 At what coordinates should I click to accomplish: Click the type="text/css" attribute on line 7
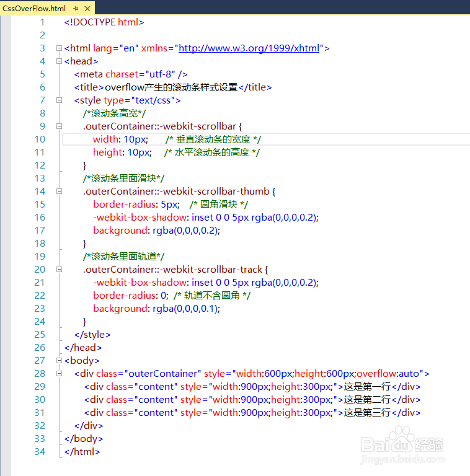pyautogui.click(x=140, y=100)
